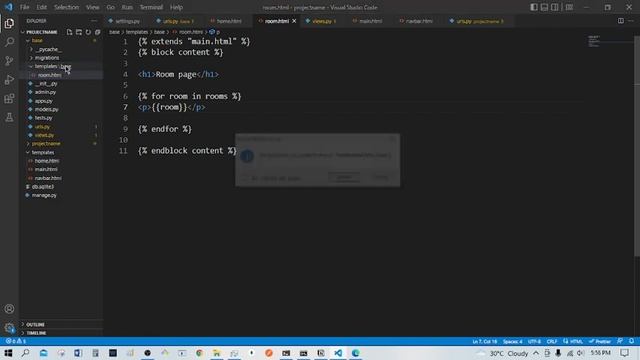Open Explorer more actions ellipsis

[x=94, y=21]
